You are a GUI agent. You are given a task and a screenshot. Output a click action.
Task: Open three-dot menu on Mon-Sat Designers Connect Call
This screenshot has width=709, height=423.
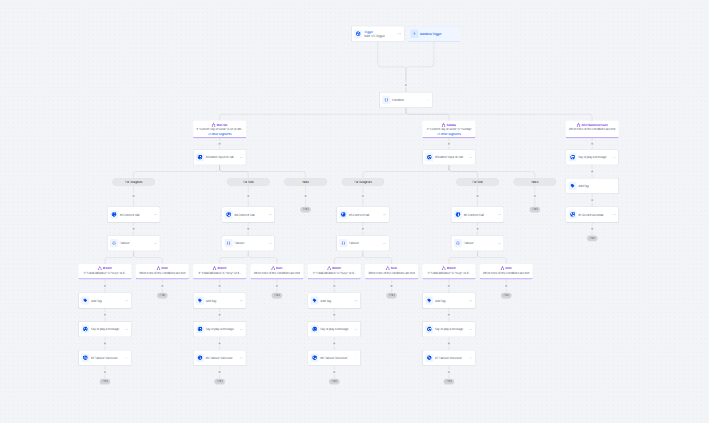click(x=155, y=214)
